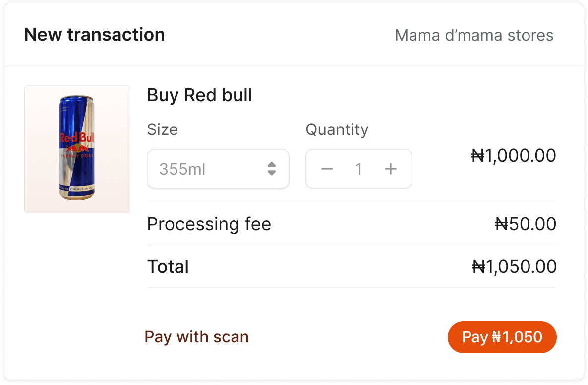The image size is (588, 385).
Task: Tap the decrement control in the Quantity box
Action: (x=327, y=169)
